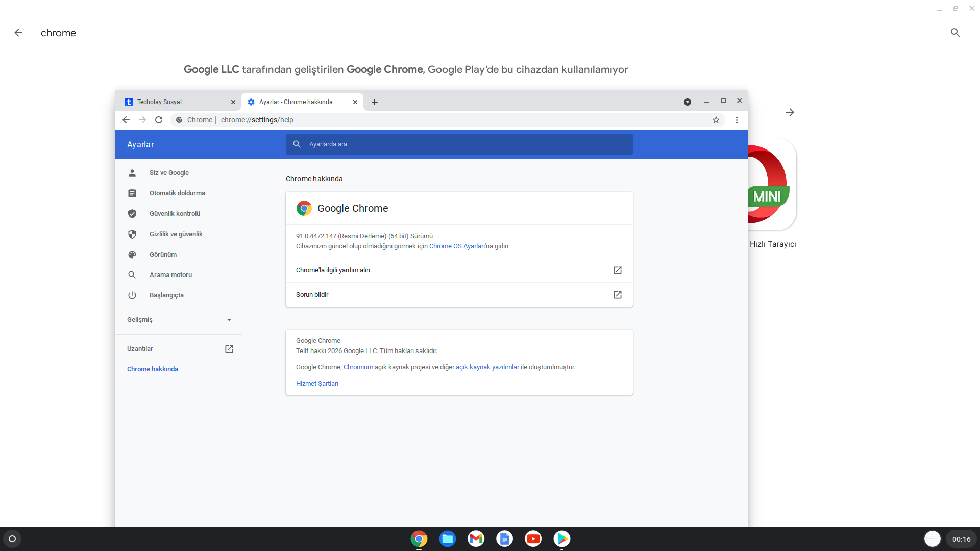Click the browser back arrow button
Screen dimensions: 980x551
click(x=126, y=120)
